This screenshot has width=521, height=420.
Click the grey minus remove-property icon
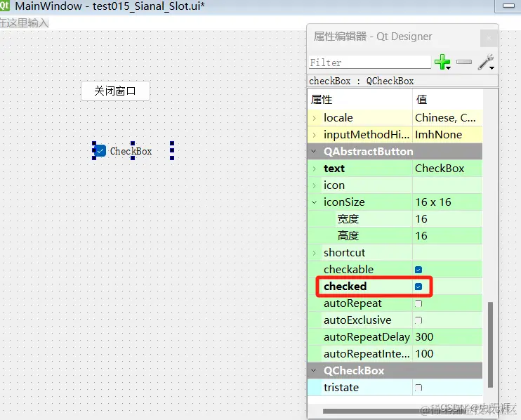pos(464,62)
